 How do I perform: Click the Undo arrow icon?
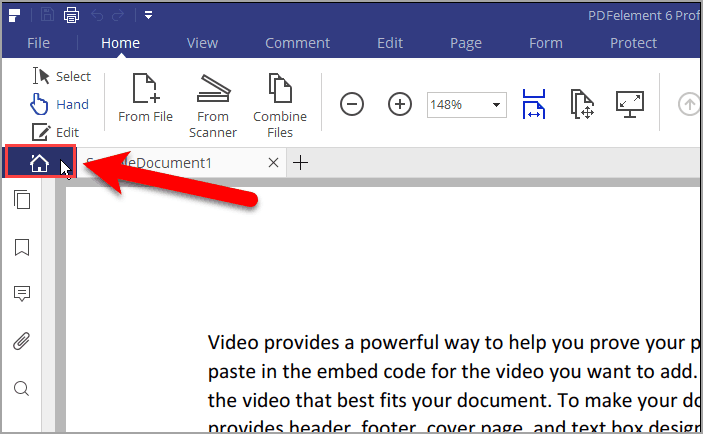pos(97,16)
